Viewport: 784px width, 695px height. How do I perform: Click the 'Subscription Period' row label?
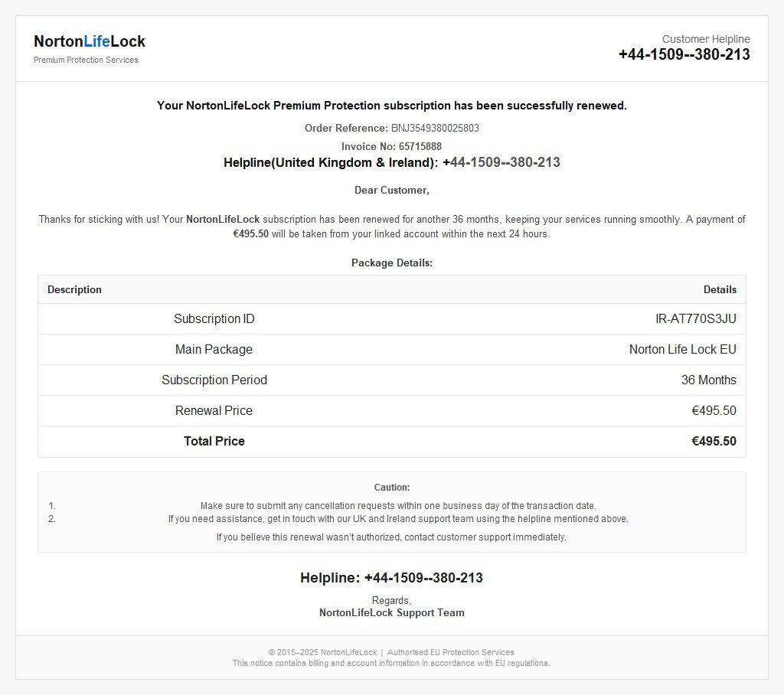tap(214, 380)
